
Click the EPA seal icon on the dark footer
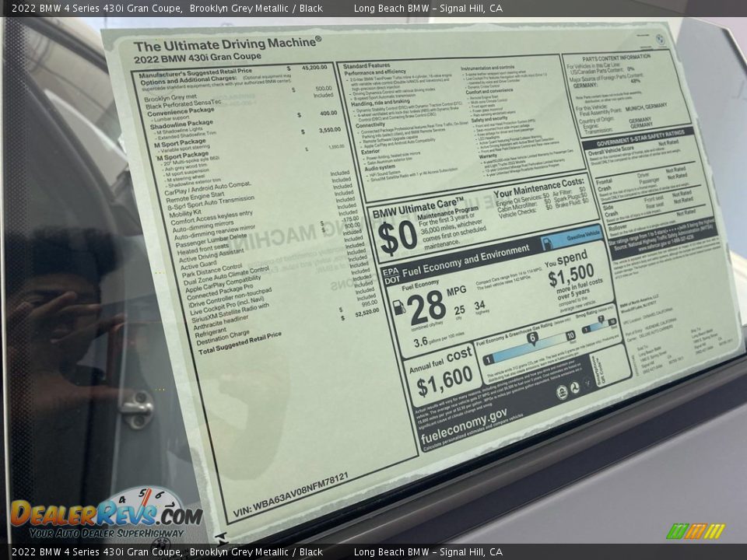562,392
